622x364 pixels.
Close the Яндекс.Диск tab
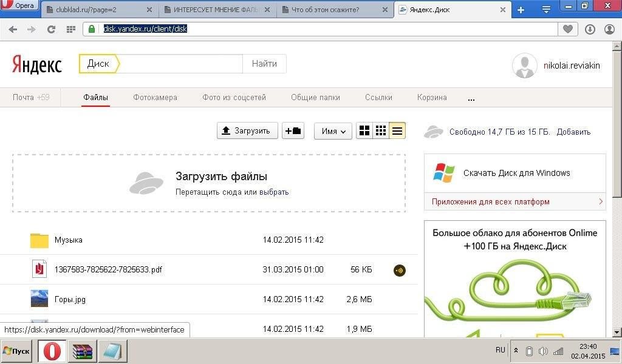click(502, 10)
